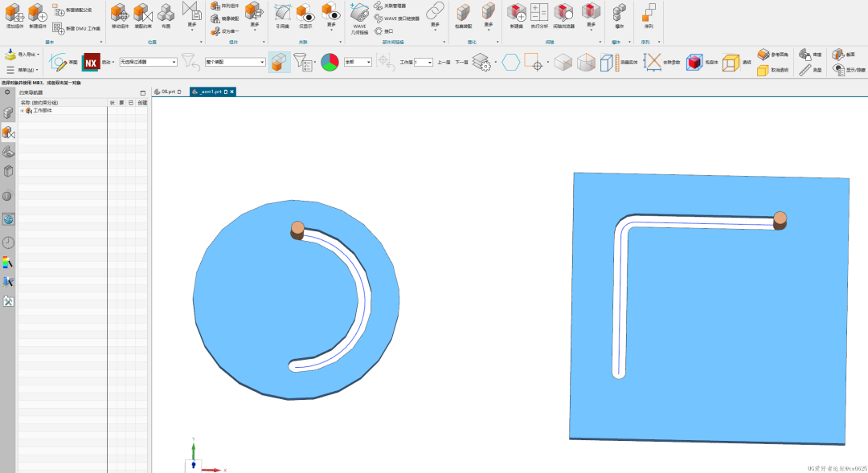Click the 添加组件 (Add Component) icon

coord(14,14)
